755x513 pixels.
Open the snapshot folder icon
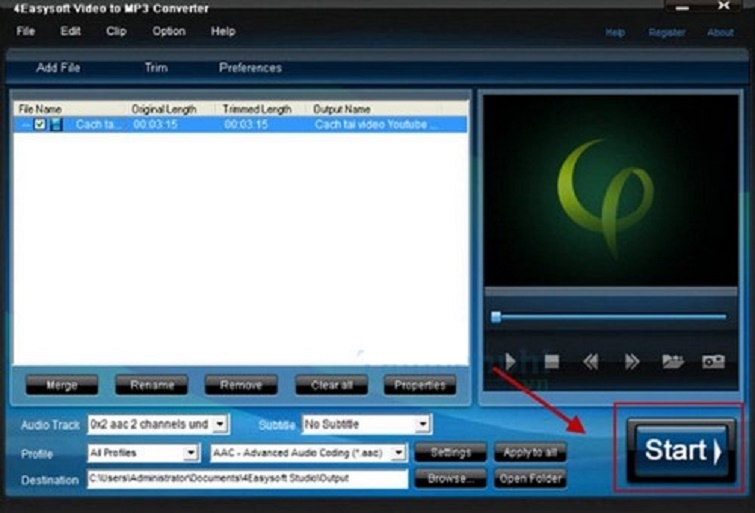(673, 361)
